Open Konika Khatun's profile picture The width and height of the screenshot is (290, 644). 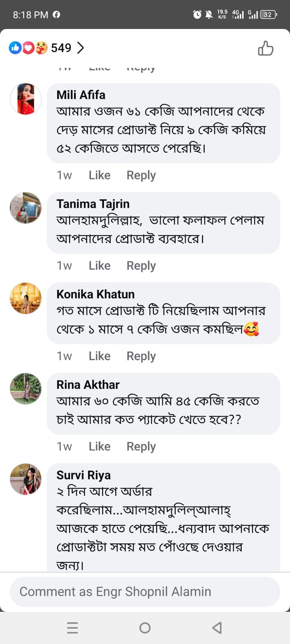click(26, 298)
